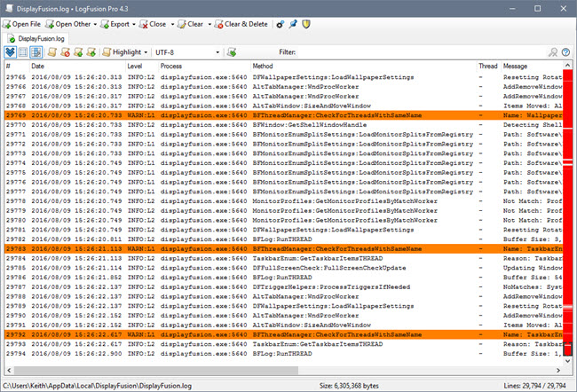Click GetShellWindowHandle method in row 29770
Viewport: 577px width, 392px height.
click(x=310, y=125)
